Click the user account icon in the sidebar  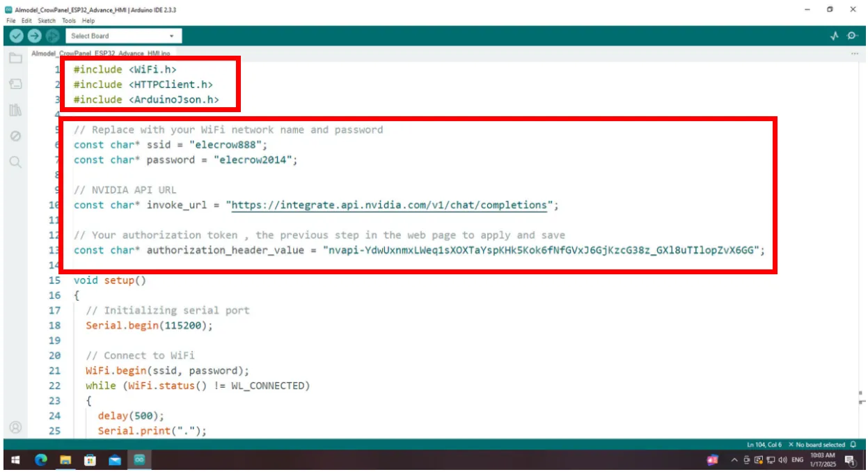[x=15, y=427]
